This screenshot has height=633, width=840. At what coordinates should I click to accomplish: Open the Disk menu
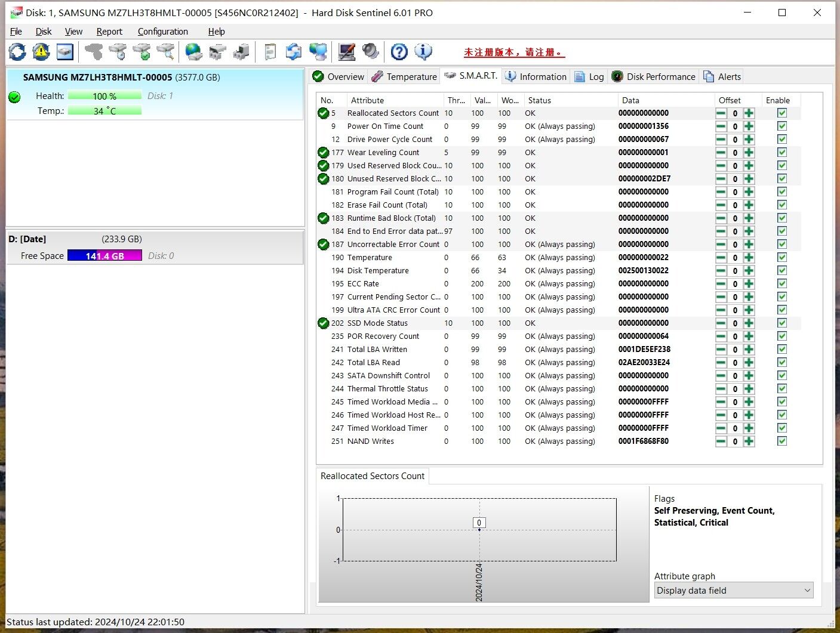point(44,32)
